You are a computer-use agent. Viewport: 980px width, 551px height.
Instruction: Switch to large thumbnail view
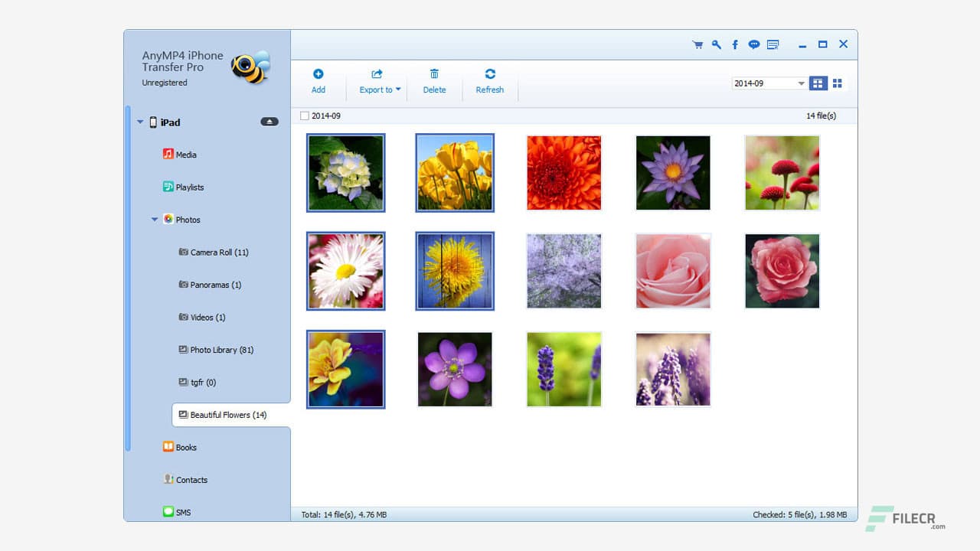pos(818,83)
